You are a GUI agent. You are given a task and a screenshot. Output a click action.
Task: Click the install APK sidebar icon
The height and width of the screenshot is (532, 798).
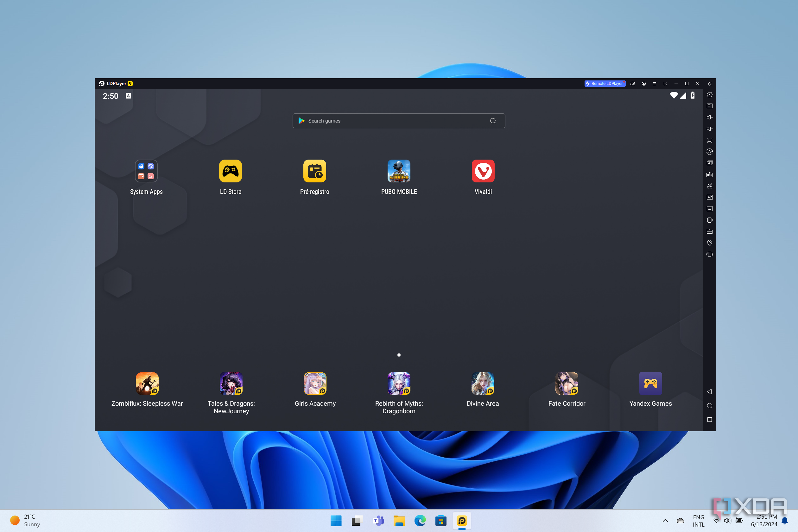[x=709, y=174]
